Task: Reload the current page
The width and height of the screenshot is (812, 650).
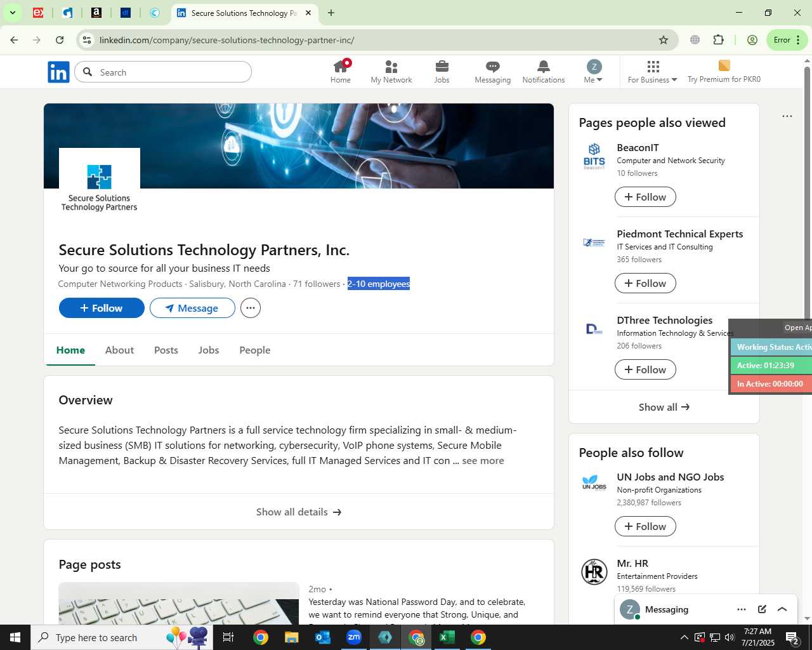Action: [60, 40]
